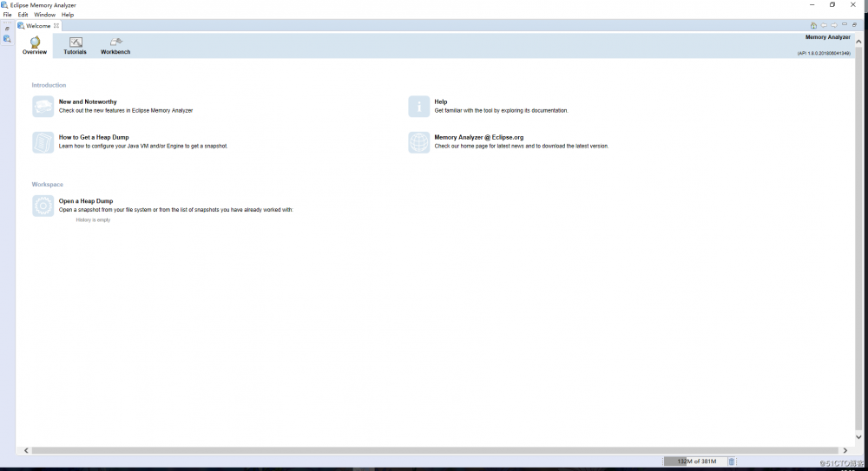Click the Introduction section heading
This screenshot has height=471, width=868.
point(49,85)
